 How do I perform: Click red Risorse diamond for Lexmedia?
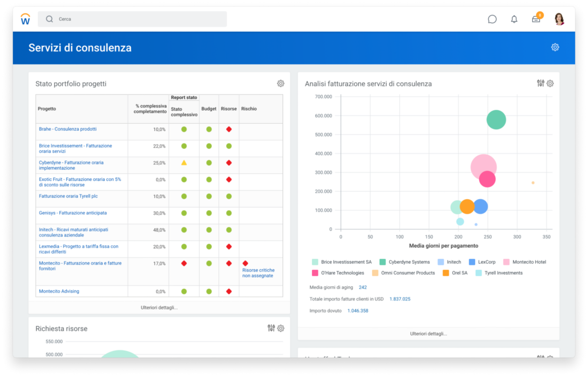[229, 247]
